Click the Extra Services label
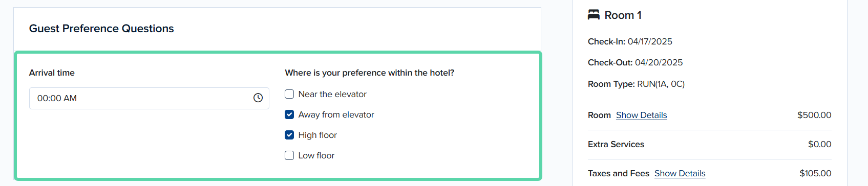Image resolution: width=868 pixels, height=186 pixels. (x=616, y=144)
